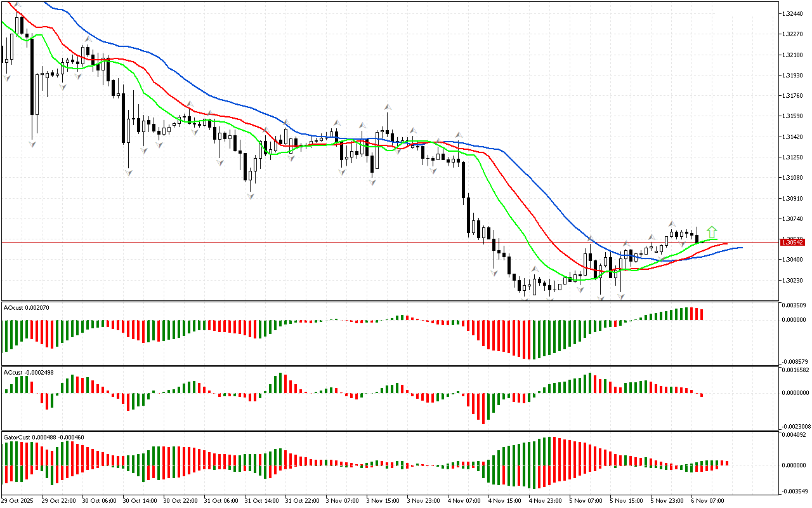The image size is (812, 508).
Task: Click the 6 Nov 07:00 time label
Action: 708,500
